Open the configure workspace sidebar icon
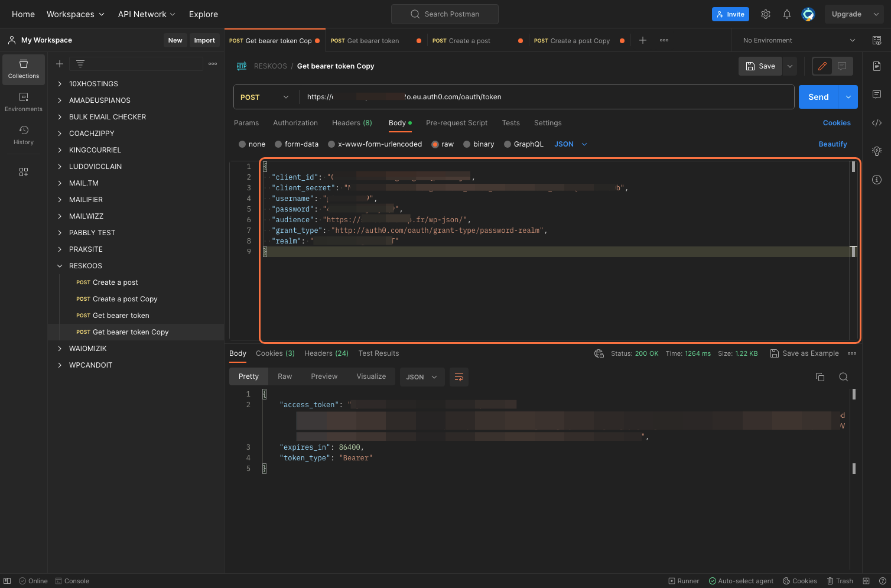 [x=24, y=172]
